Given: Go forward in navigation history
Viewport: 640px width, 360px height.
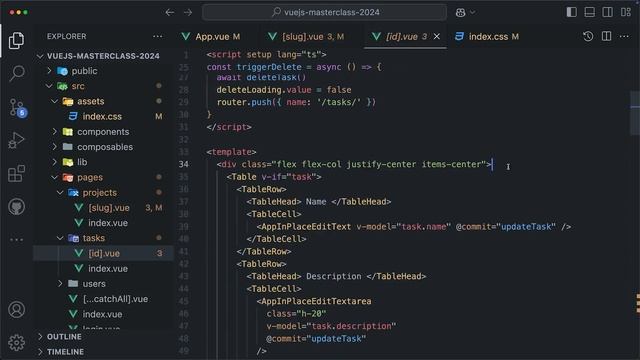Looking at the screenshot, I should tap(188, 12).
